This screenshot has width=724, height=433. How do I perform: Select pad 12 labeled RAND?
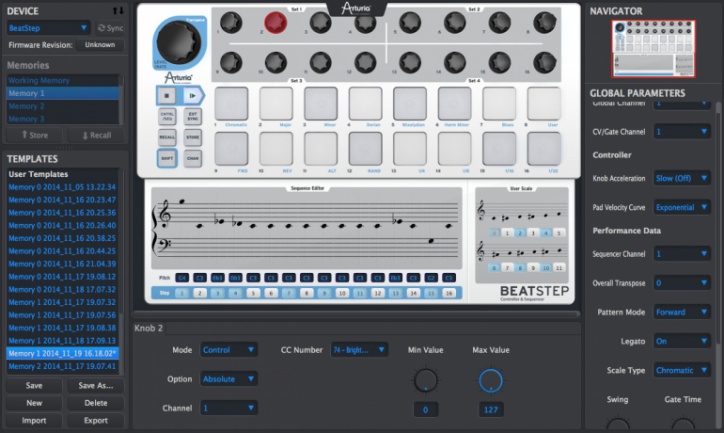tap(365, 149)
